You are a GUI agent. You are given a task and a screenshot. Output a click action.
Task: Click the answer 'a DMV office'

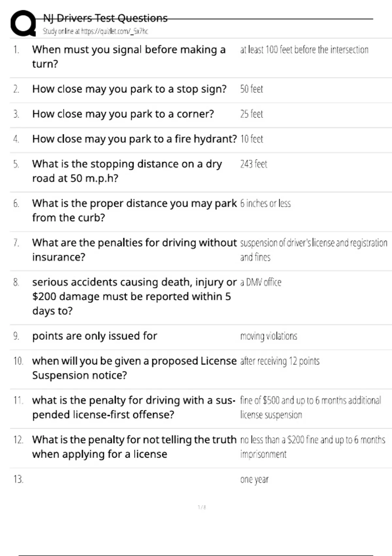261,282
